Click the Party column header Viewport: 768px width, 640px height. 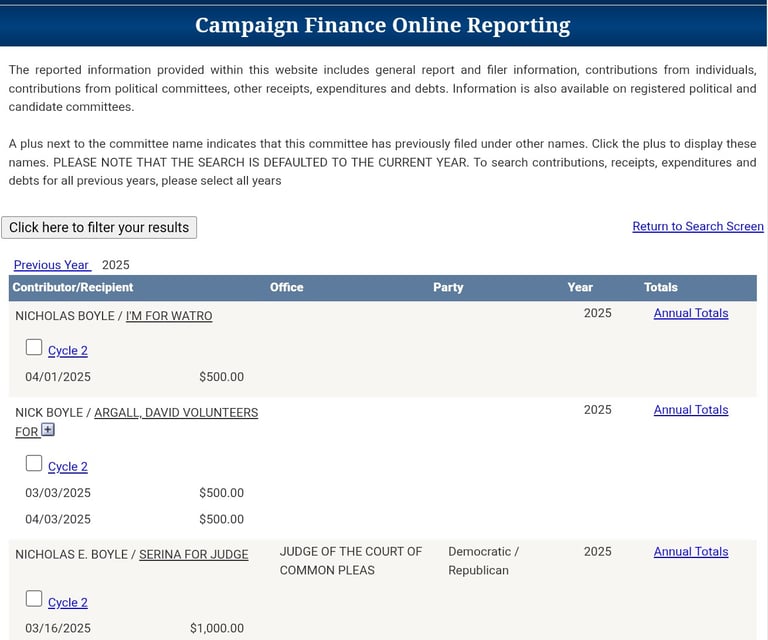pyautogui.click(x=448, y=287)
